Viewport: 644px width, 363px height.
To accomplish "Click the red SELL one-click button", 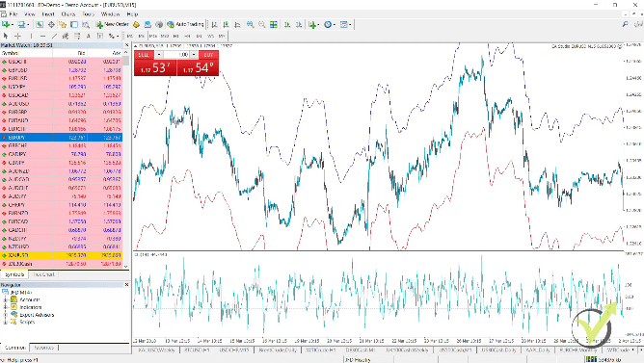I will 144,55.
